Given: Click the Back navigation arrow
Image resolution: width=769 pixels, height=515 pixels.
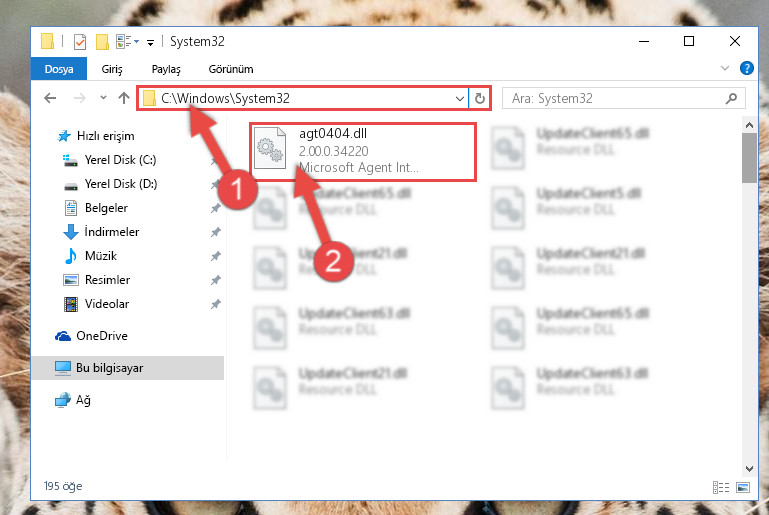Looking at the screenshot, I should click(x=50, y=98).
